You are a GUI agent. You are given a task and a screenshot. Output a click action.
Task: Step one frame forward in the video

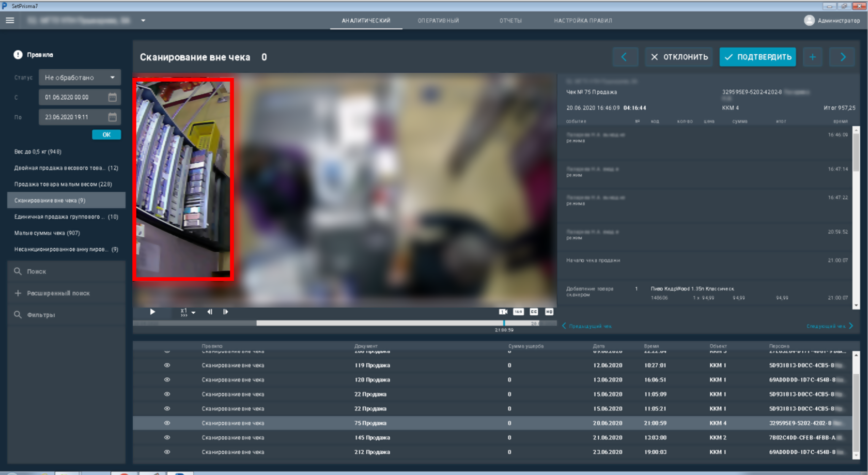[x=225, y=312]
